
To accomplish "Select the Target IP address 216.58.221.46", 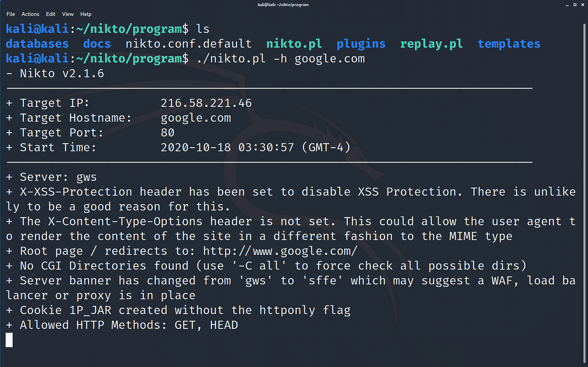I will (206, 103).
